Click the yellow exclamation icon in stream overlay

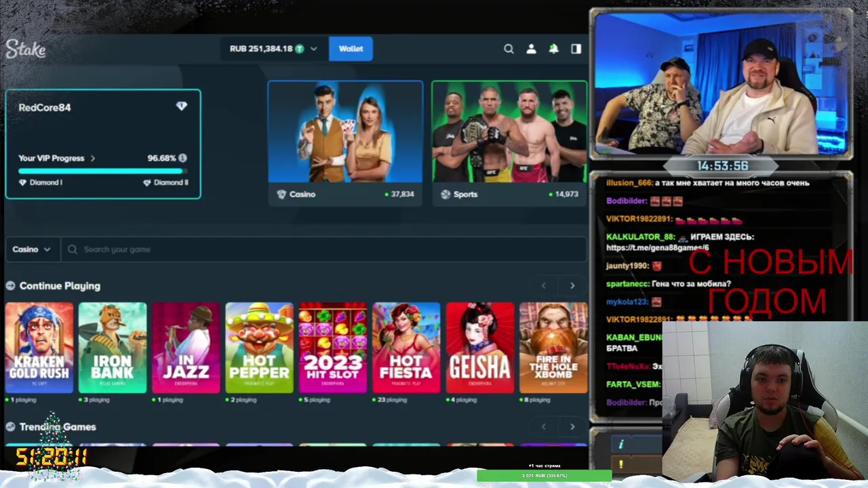click(620, 464)
